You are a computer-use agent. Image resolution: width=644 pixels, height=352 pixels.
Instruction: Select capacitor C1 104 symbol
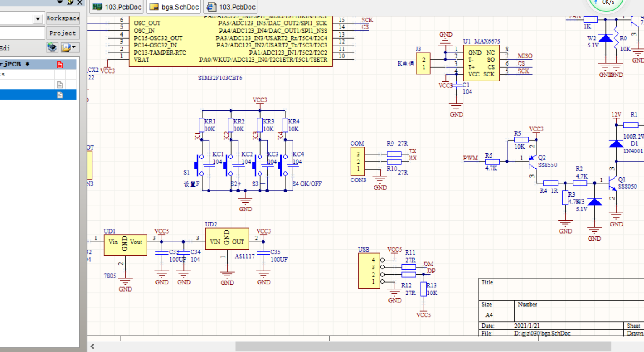[456, 86]
